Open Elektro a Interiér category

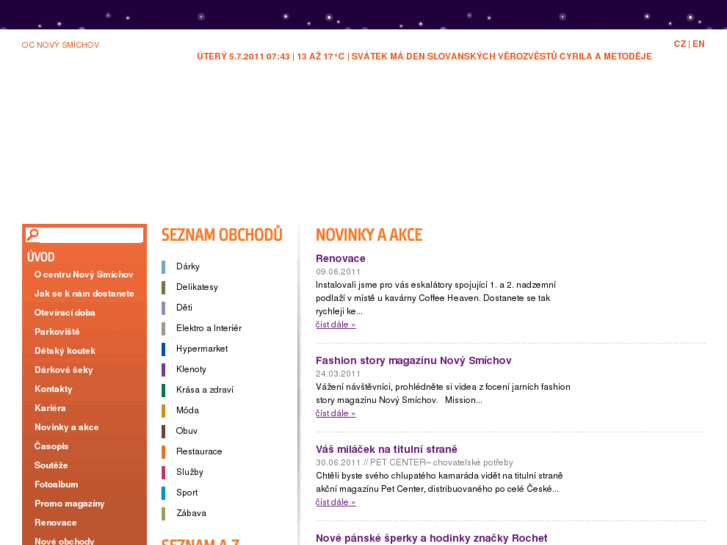click(x=209, y=328)
